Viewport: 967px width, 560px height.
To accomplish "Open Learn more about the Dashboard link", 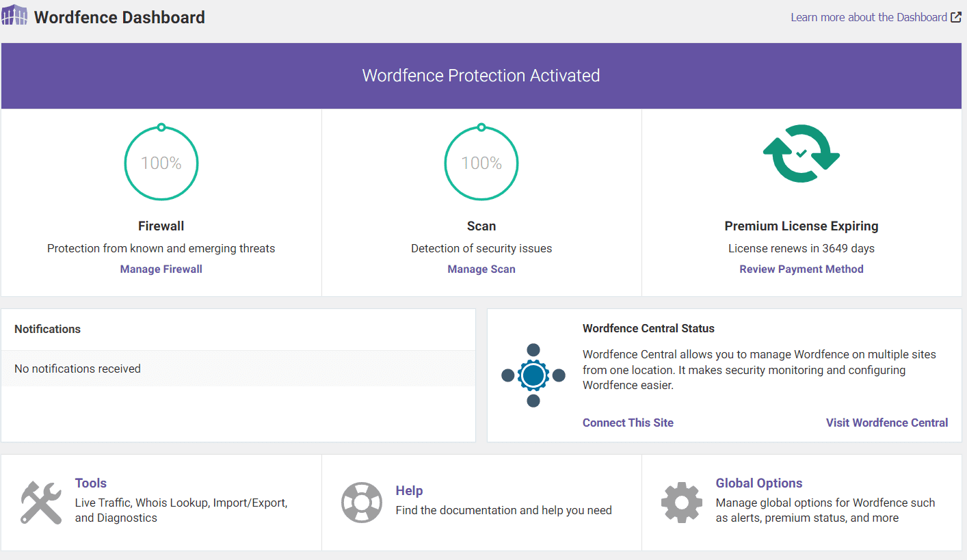I will click(869, 18).
